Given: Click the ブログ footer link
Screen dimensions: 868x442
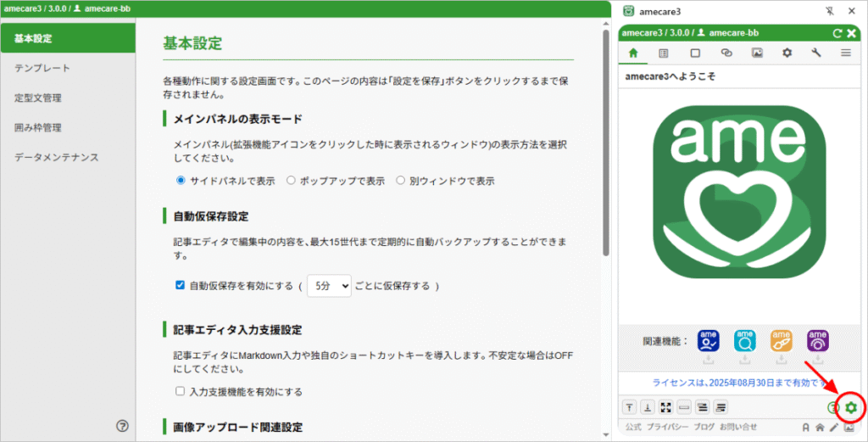Looking at the screenshot, I should (704, 427).
